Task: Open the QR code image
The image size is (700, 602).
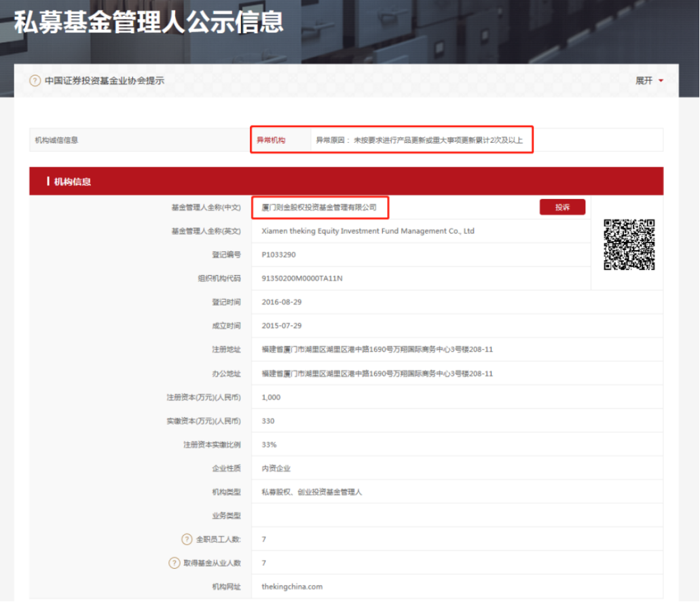Action: tap(629, 245)
